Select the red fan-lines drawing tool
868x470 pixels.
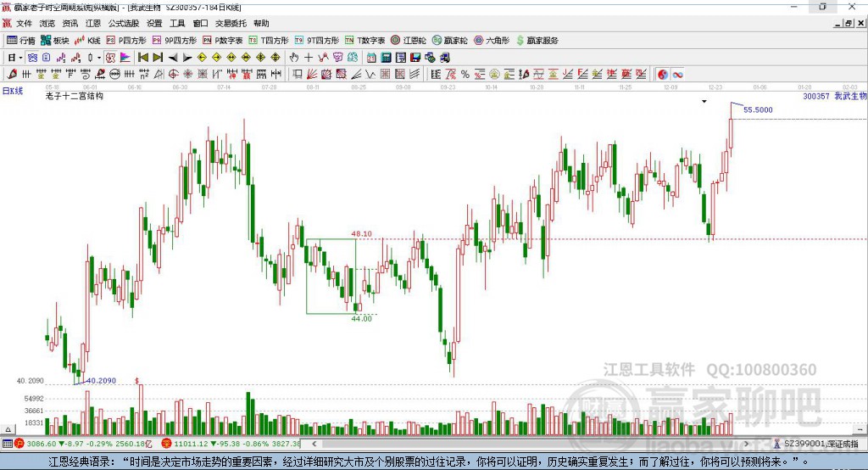312,75
